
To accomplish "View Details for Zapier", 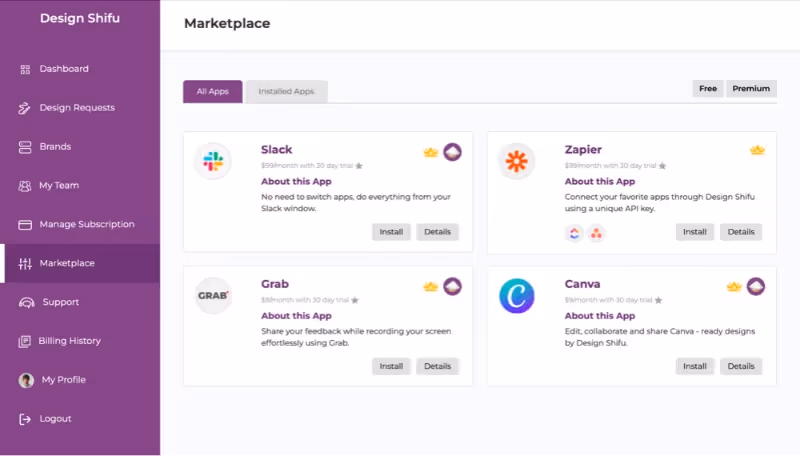I will (x=741, y=232).
